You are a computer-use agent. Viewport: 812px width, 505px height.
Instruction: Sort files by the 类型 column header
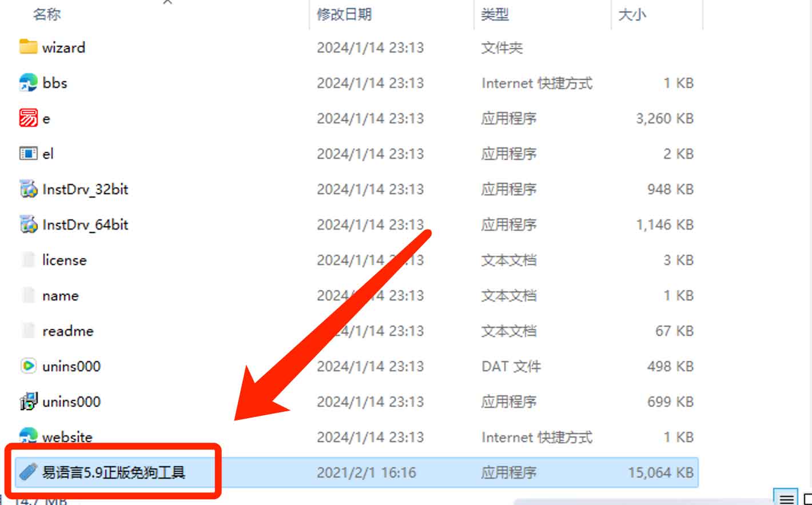tap(495, 14)
